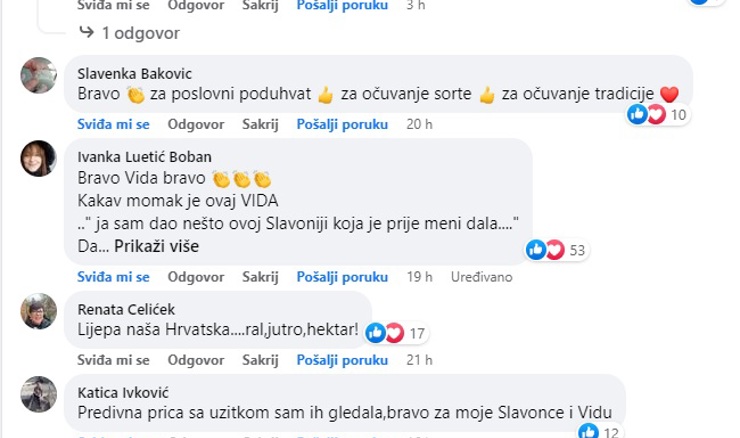Open the 53 reactions on Ivanka's comment

point(557,250)
